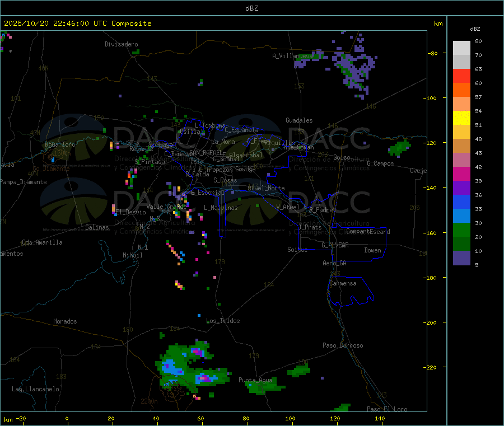Click the 'C_Española' label
The height and width of the screenshot is (426, 504).
pos(241,130)
